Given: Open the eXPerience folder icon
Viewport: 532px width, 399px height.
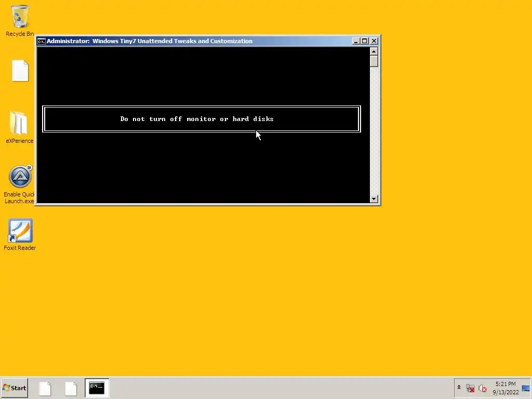Looking at the screenshot, I should (x=19, y=127).
